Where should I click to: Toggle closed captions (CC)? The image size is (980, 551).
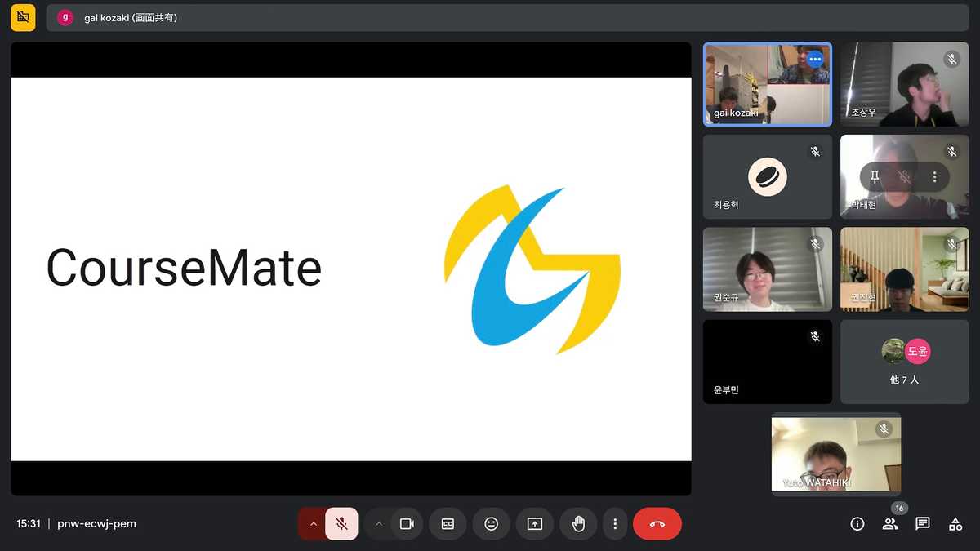coord(448,524)
